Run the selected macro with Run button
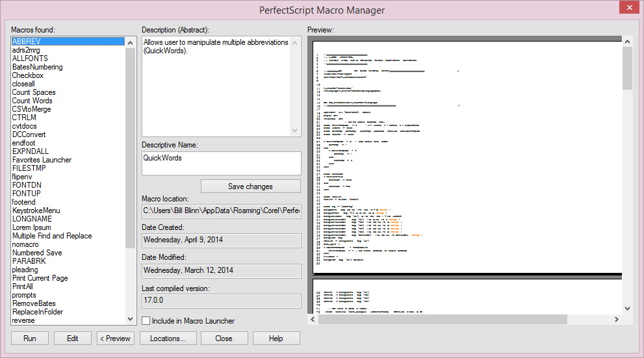Image resolution: width=644 pixels, height=358 pixels. click(x=30, y=339)
